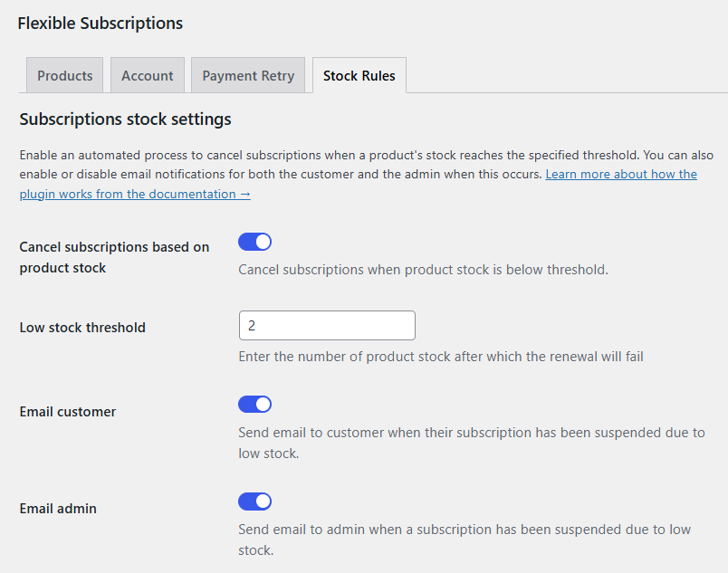Switch to the Account tab
The height and width of the screenshot is (573, 728).
pos(148,75)
